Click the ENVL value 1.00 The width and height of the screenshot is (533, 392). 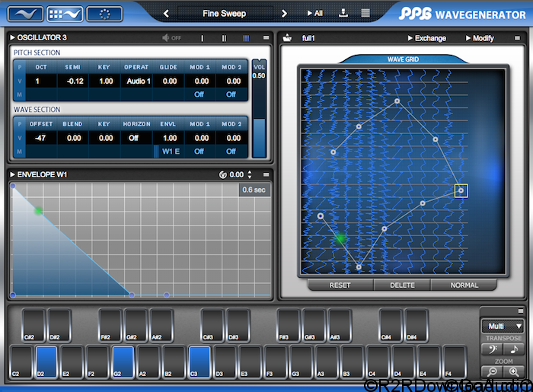(x=168, y=139)
